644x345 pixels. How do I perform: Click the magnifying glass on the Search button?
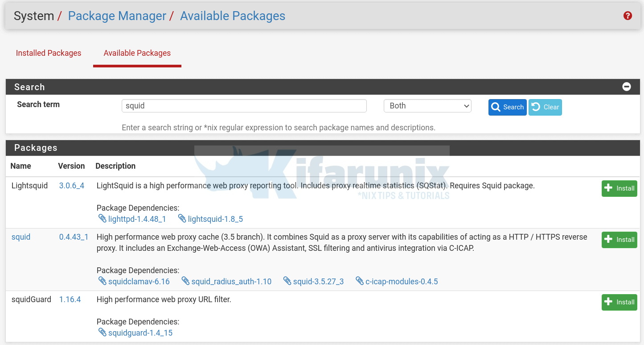coord(496,107)
